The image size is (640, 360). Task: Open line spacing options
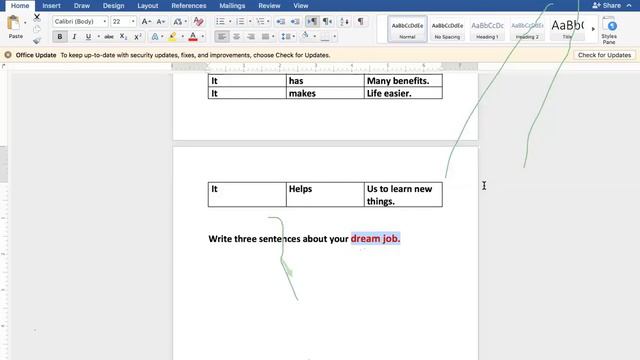click(286, 37)
